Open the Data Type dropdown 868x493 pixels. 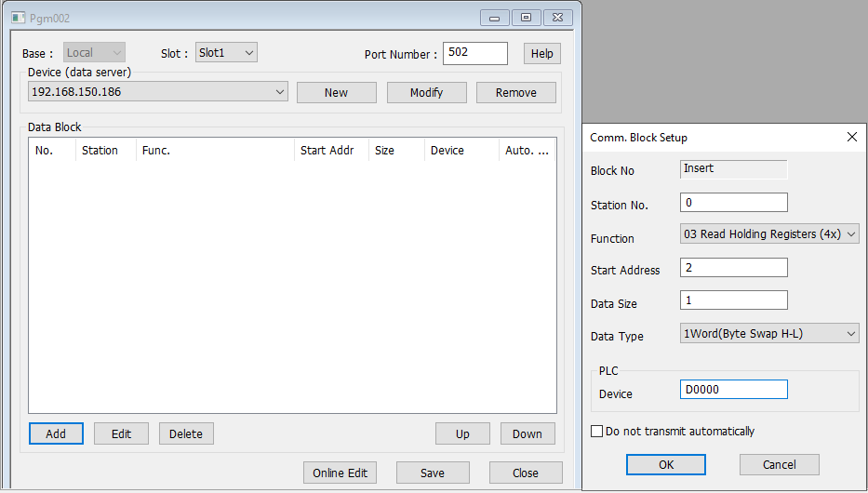click(769, 334)
